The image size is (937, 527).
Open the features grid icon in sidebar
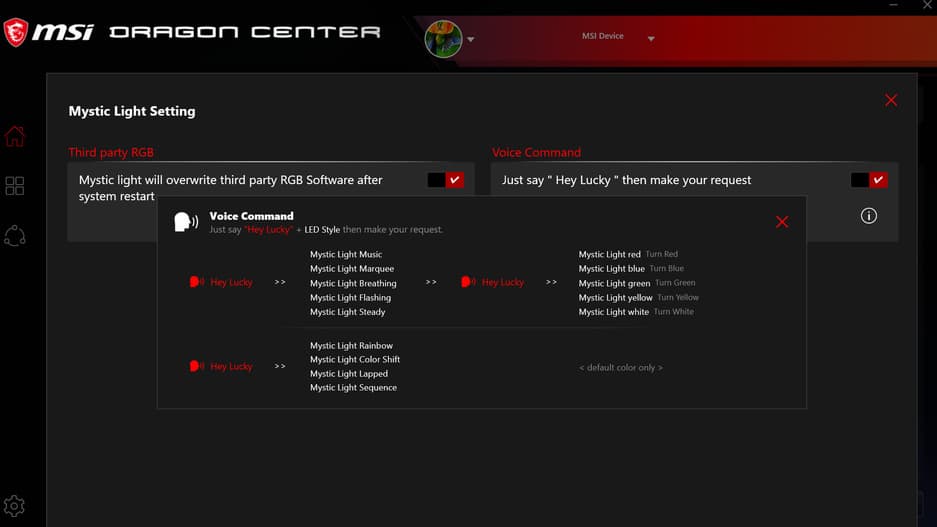[15, 186]
